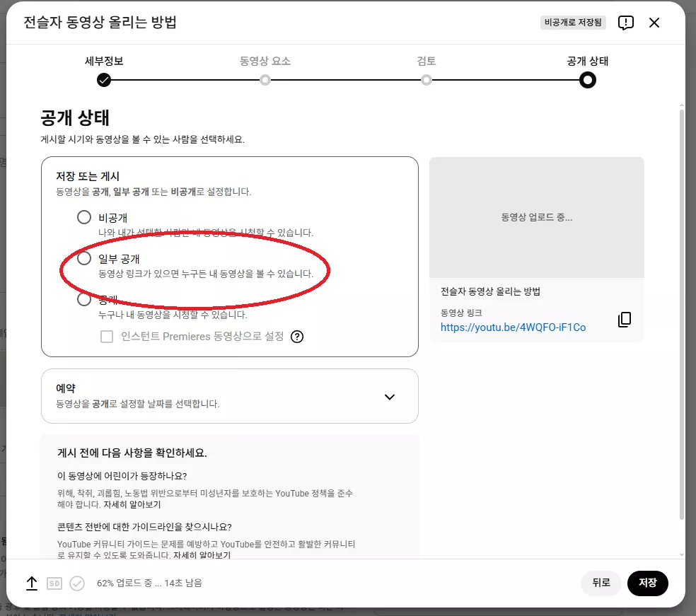The width and height of the screenshot is (696, 616).
Task: Enable 인스턴트 Premieres checkbox
Action: click(107, 337)
